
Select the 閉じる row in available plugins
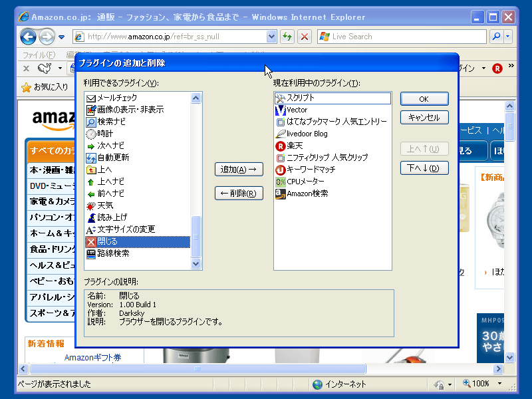(138, 242)
